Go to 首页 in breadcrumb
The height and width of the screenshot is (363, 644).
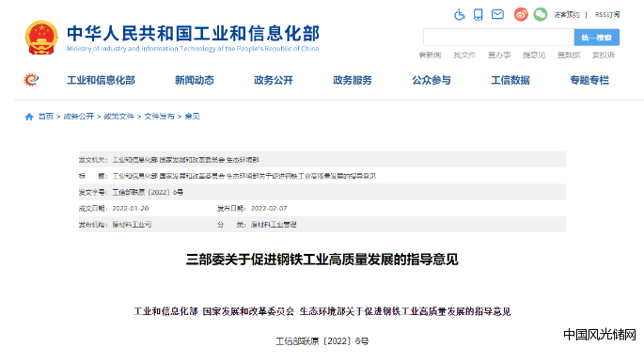[x=46, y=117]
